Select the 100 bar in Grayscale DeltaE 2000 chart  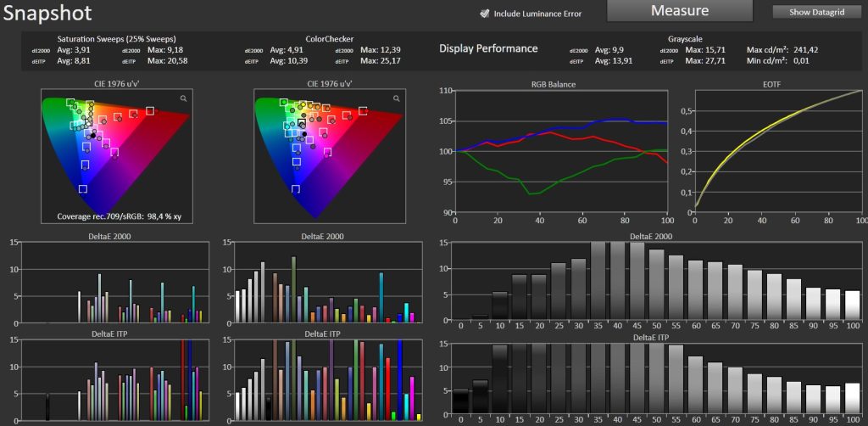coord(853,307)
